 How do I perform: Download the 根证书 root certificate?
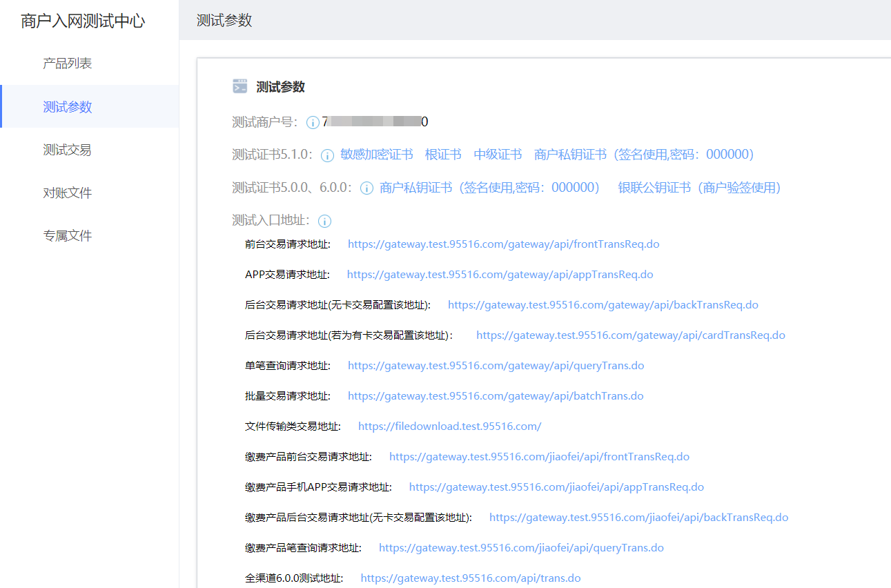(x=443, y=155)
